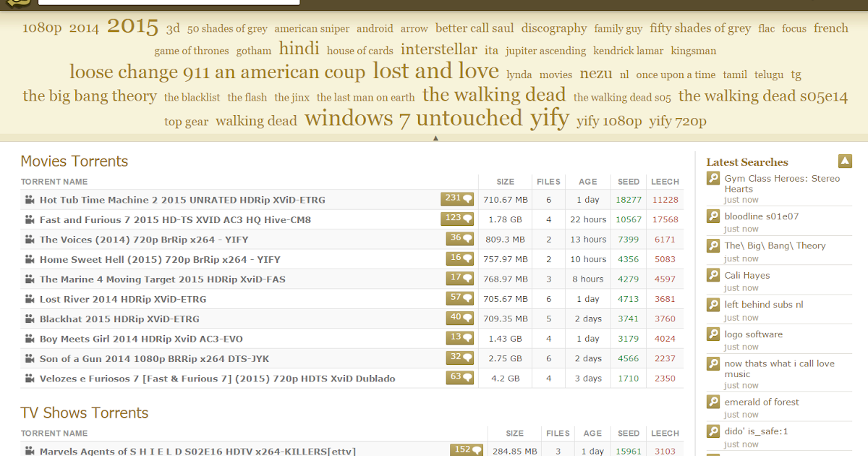
Task: Click the 'loose change 911 an american coup' tag
Action: (x=218, y=72)
